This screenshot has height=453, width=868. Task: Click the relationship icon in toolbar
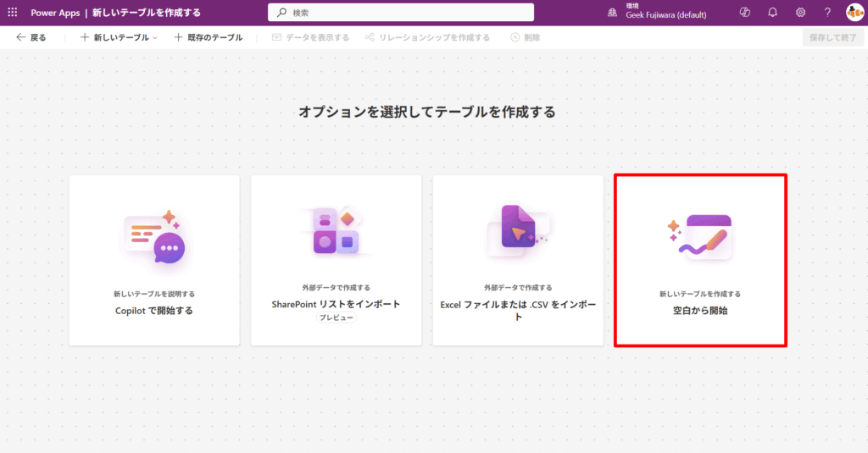(370, 37)
